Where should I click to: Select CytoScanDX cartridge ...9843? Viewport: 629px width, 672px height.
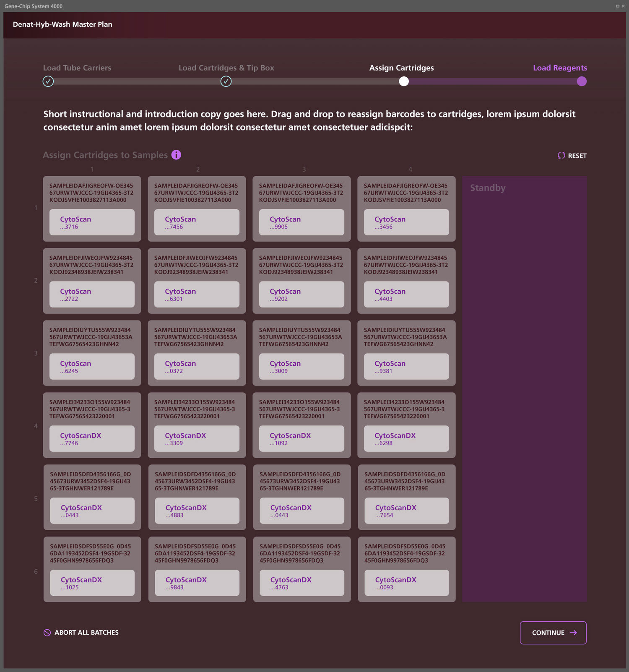(197, 583)
